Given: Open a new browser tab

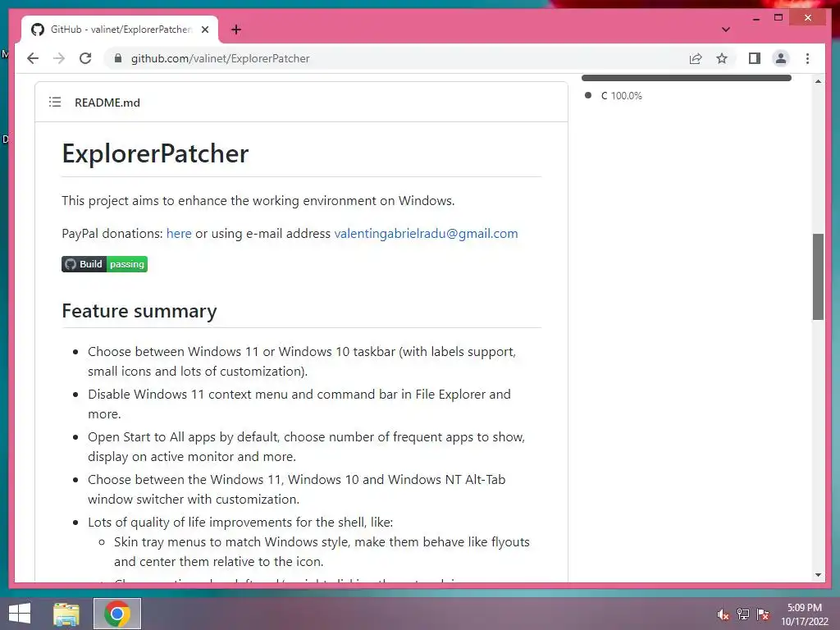Looking at the screenshot, I should (236, 30).
